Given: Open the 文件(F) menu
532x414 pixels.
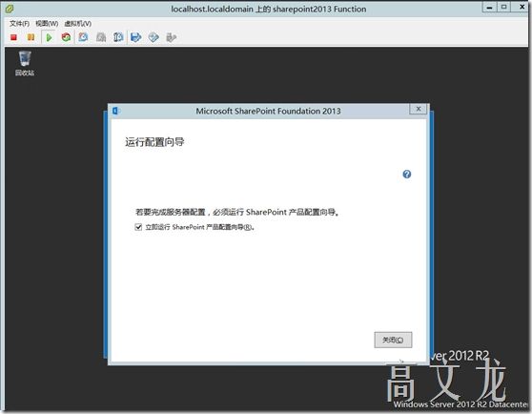Looking at the screenshot, I should (x=19, y=24).
